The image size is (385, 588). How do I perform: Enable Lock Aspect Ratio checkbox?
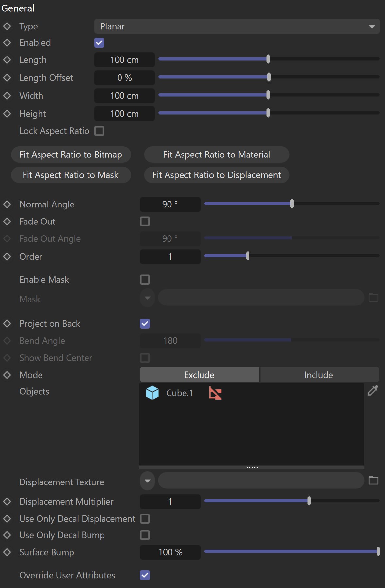click(x=99, y=131)
